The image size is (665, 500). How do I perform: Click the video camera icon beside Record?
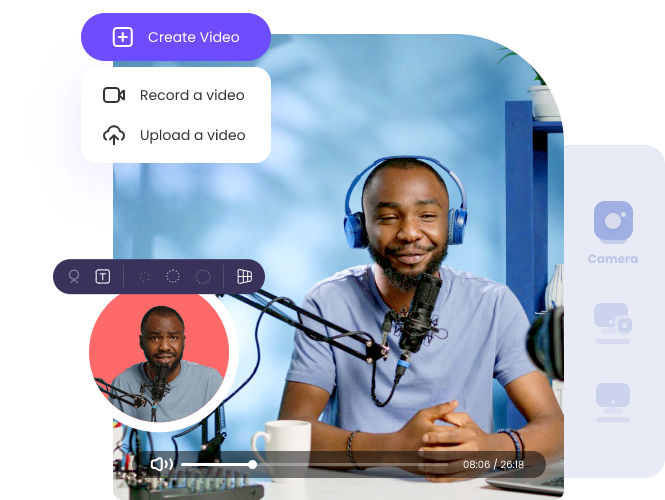(x=114, y=95)
